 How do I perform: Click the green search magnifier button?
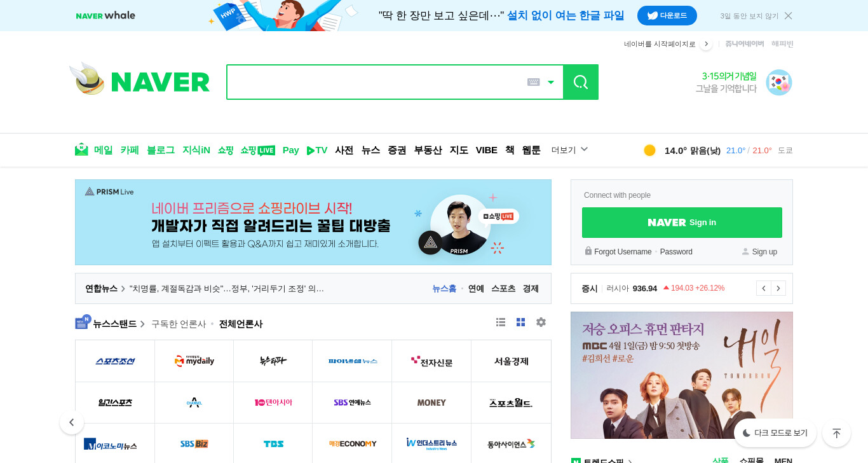pos(581,82)
